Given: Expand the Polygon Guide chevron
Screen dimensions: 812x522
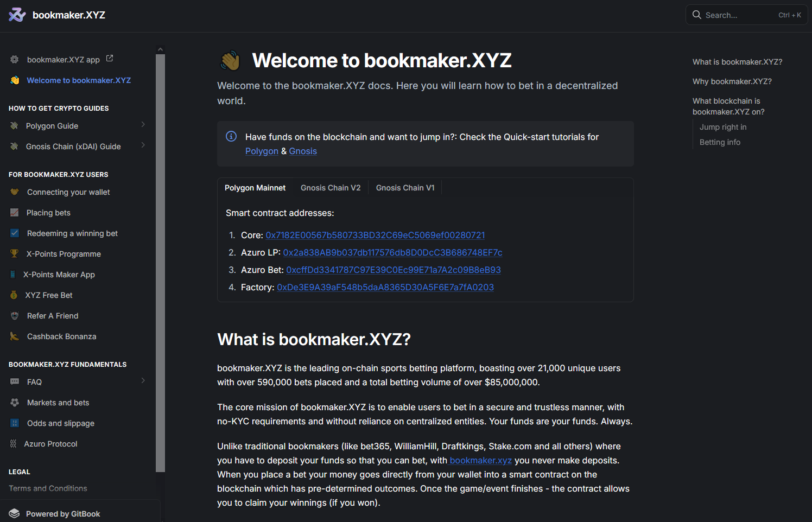Looking at the screenshot, I should pyautogui.click(x=143, y=125).
